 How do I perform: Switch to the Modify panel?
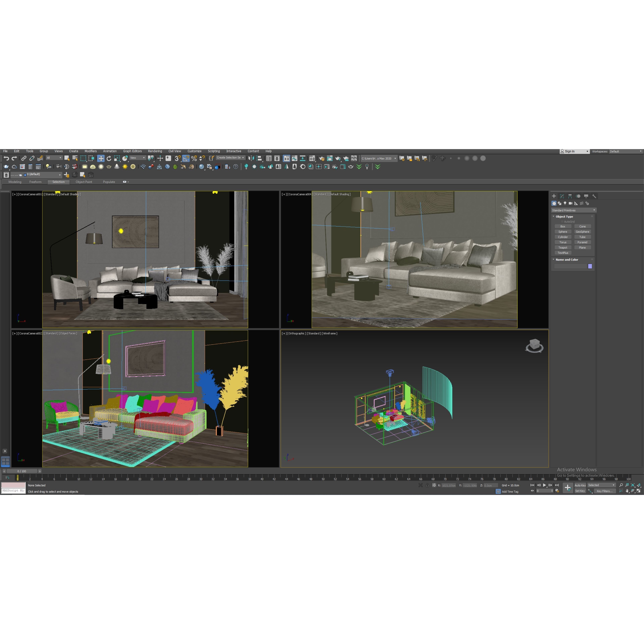pos(562,197)
